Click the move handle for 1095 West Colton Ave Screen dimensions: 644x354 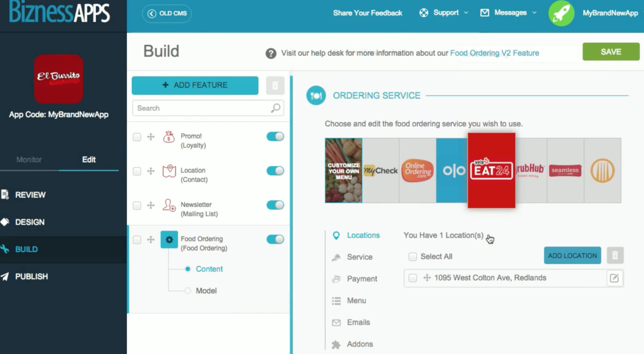click(x=427, y=278)
